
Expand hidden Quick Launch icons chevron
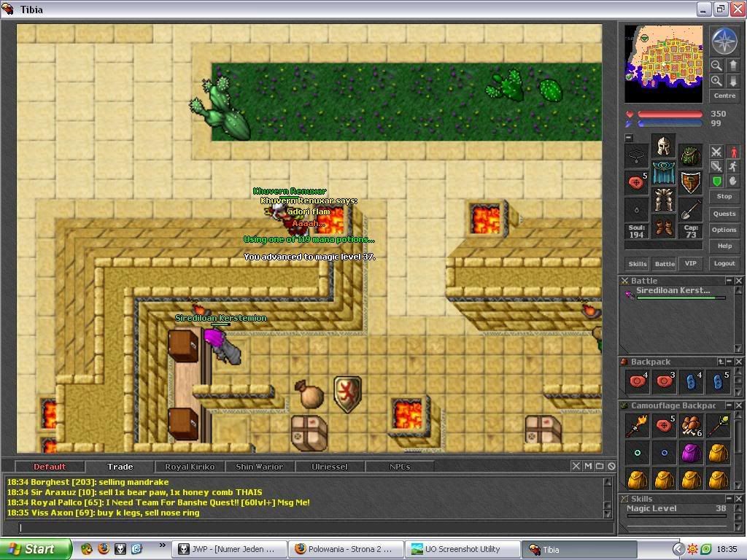click(163, 545)
